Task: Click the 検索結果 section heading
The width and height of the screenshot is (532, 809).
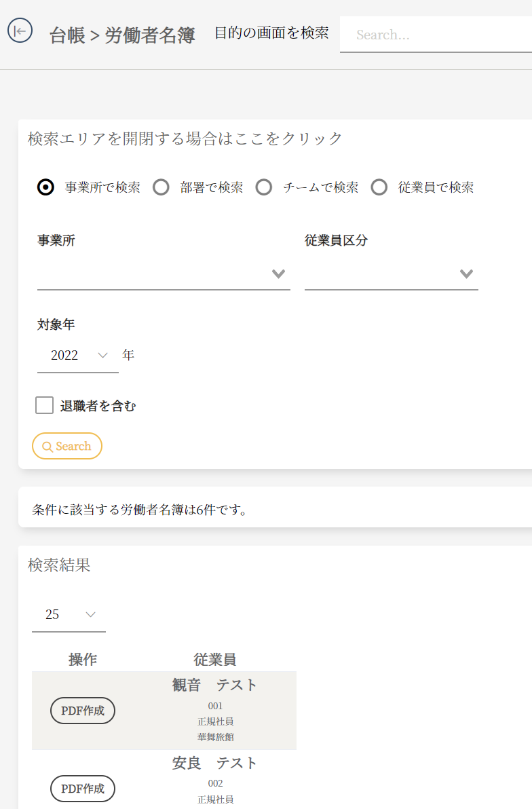Action: point(59,565)
